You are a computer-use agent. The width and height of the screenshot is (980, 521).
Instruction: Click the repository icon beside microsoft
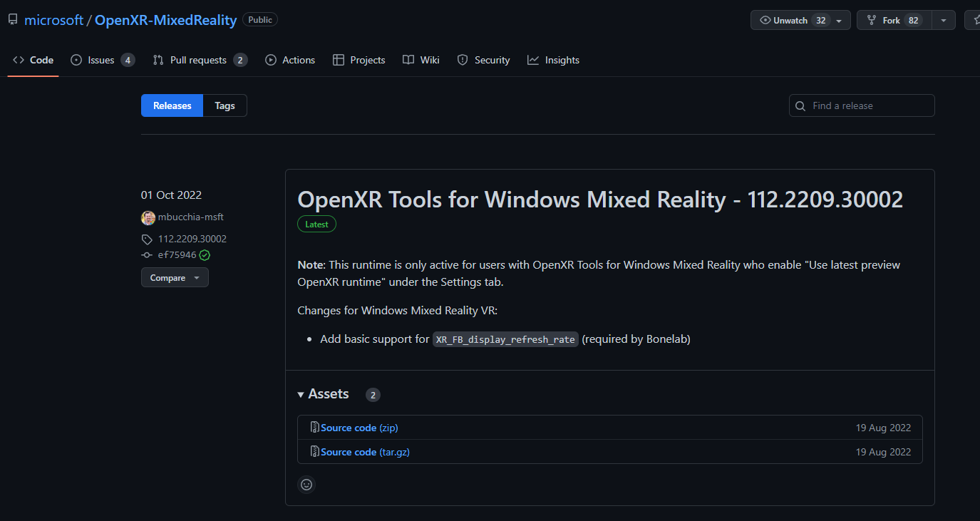click(13, 20)
